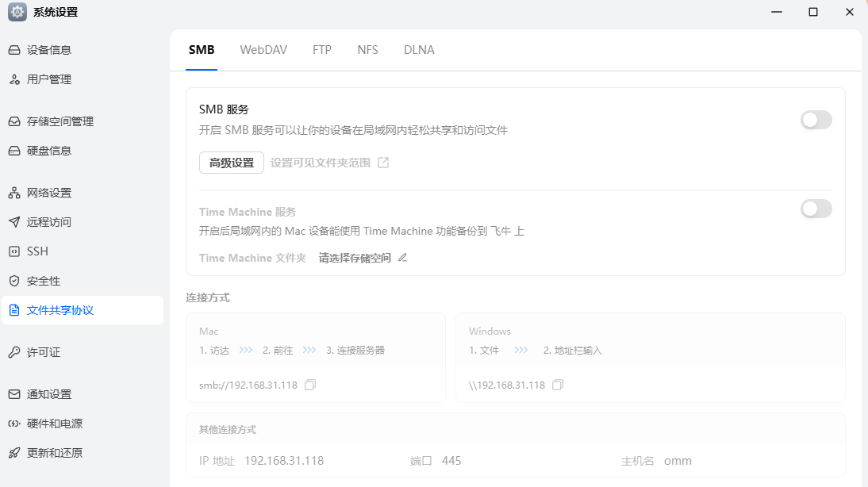Copy the smb://192.168.31.118 address

[310, 384]
